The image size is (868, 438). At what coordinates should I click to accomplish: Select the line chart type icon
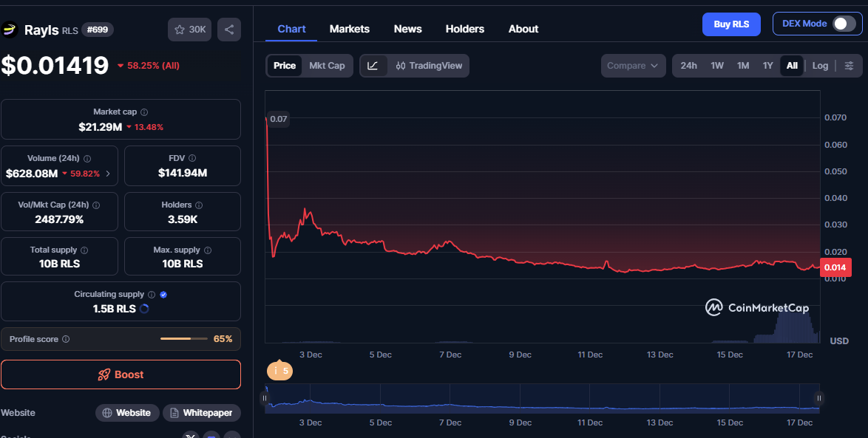click(x=373, y=66)
